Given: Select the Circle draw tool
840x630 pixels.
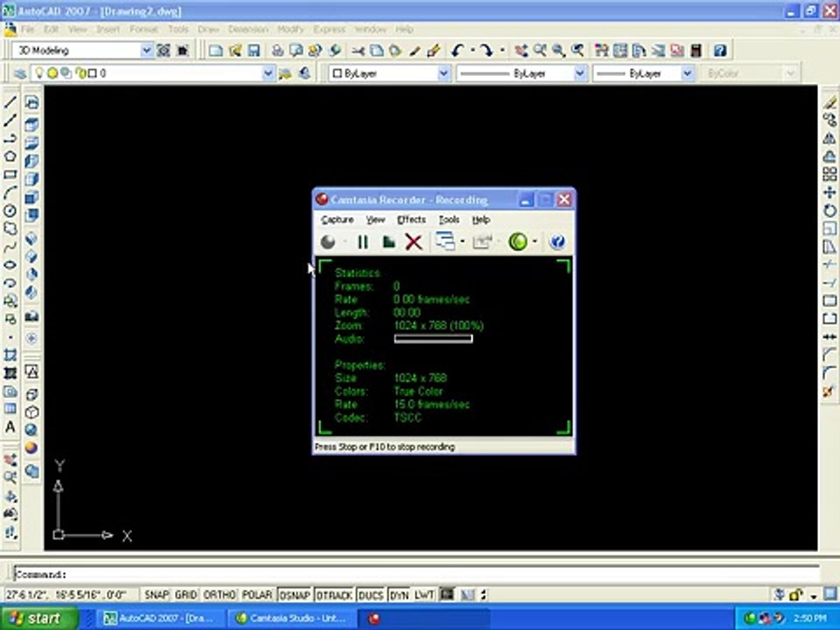Looking at the screenshot, I should tap(10, 211).
